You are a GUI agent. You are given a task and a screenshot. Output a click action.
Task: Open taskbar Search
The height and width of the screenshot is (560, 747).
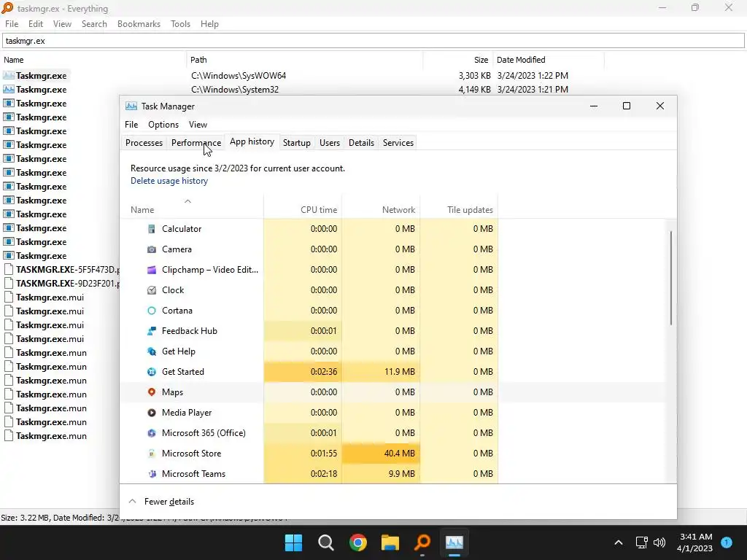coord(326,542)
